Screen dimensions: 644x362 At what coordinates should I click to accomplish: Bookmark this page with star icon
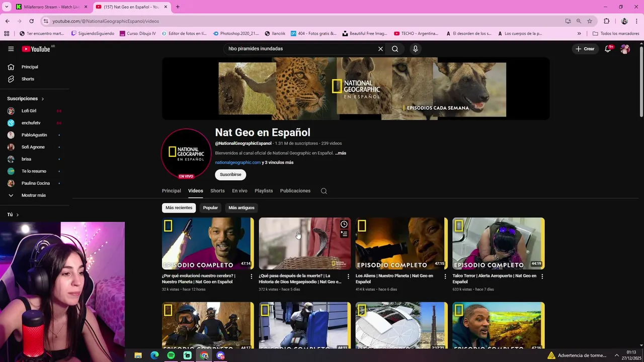coord(590,21)
